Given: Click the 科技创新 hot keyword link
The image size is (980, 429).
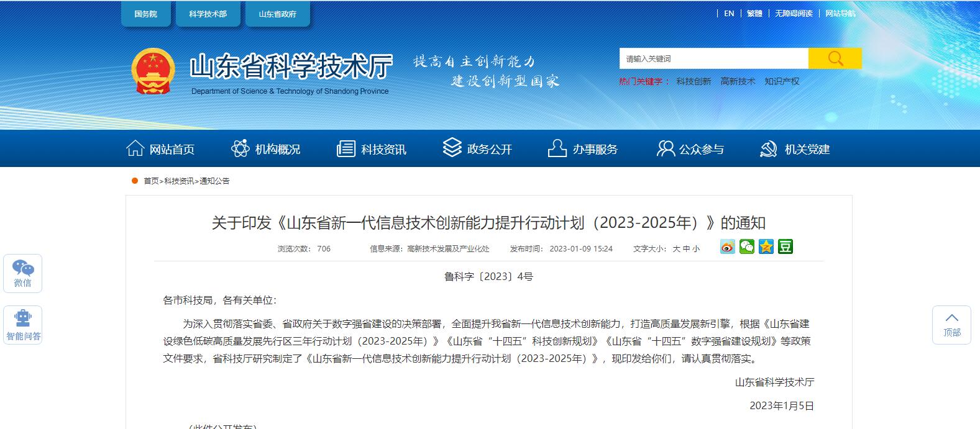Looking at the screenshot, I should 694,81.
